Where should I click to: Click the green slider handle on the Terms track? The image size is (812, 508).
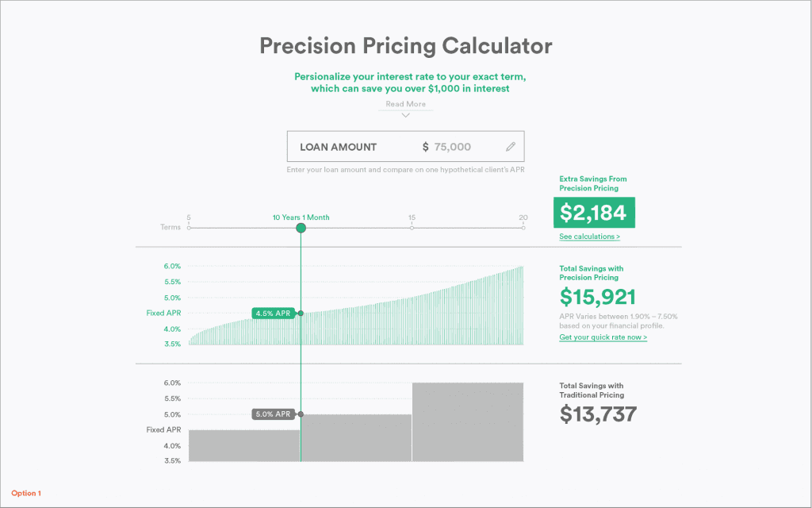pyautogui.click(x=301, y=227)
